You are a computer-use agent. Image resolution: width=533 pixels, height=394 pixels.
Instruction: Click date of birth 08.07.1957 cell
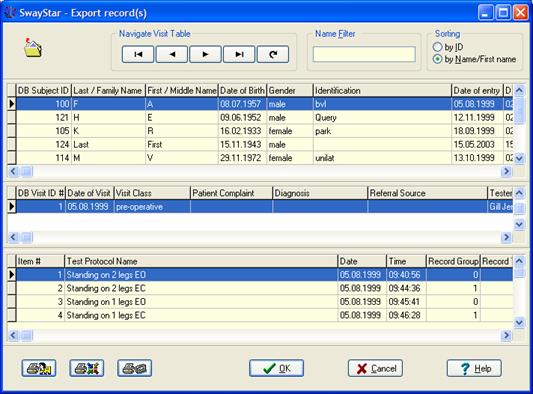242,104
